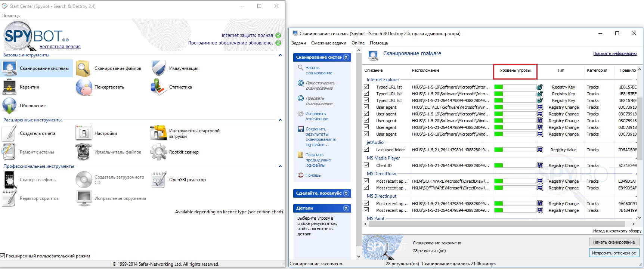This screenshot has width=644, height=269.
Task: Click Назад к краткому обзору link
Action: coord(617,231)
